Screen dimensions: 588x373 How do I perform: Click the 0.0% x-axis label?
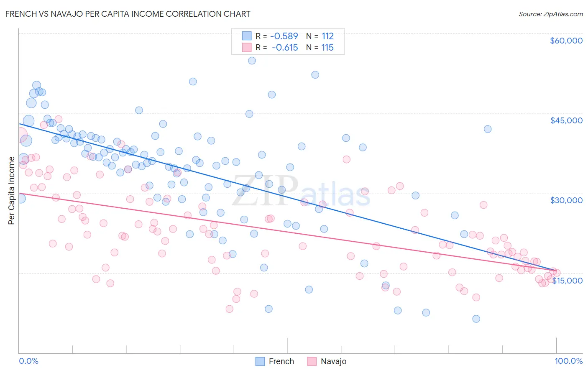coord(28,361)
